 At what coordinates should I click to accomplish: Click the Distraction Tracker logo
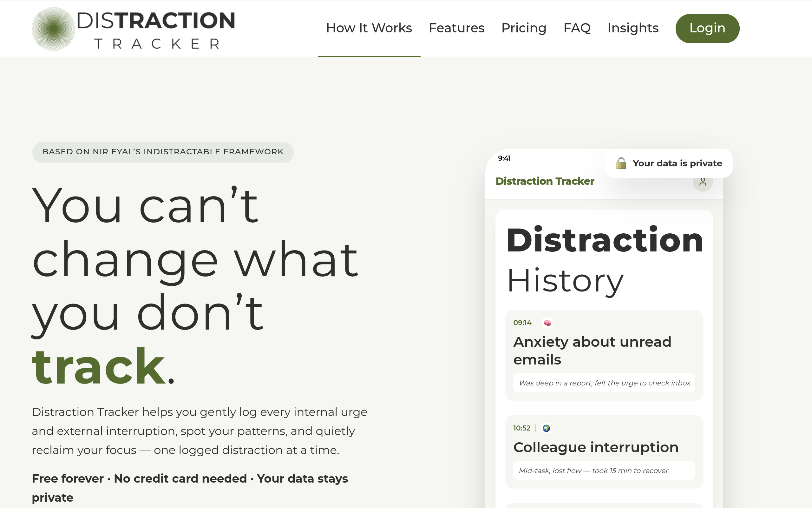pos(133,29)
